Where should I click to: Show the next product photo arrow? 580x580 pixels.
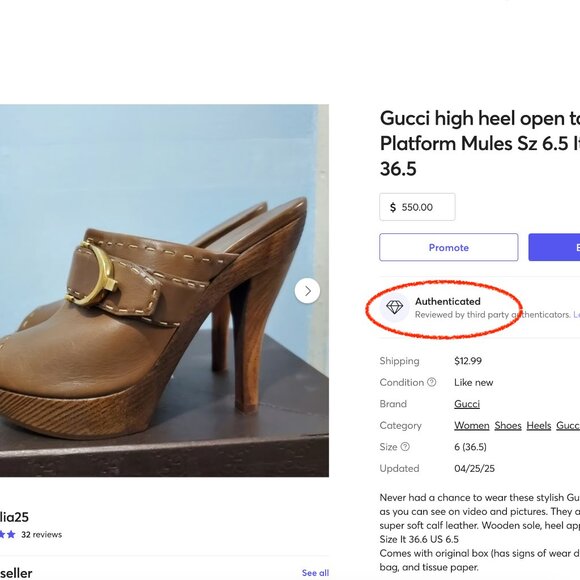tap(307, 291)
